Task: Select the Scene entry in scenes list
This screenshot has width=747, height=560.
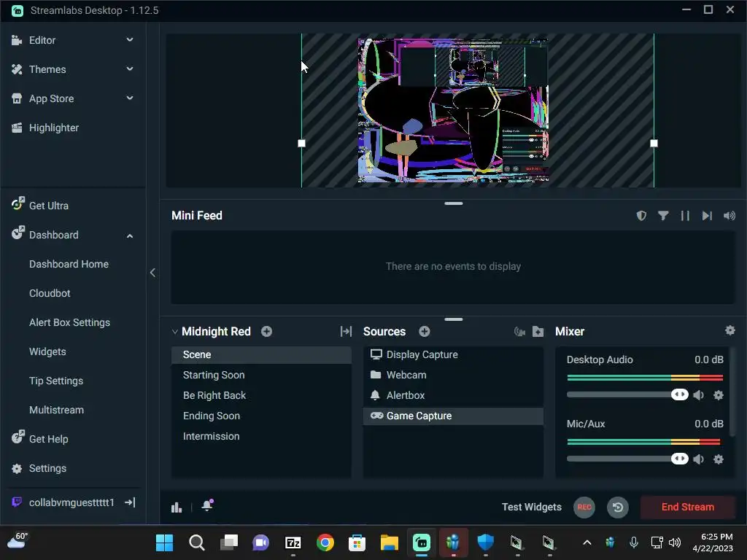Action: [x=261, y=355]
